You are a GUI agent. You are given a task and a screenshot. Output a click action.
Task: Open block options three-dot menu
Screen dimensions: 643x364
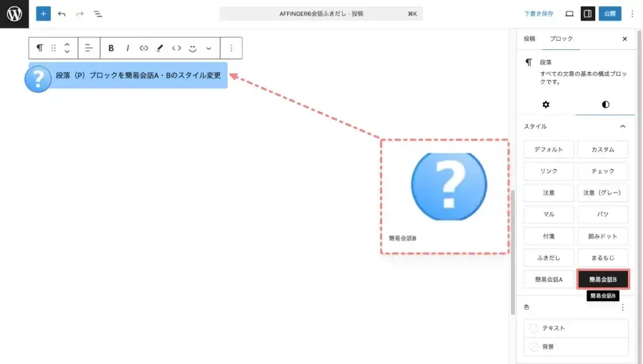(x=231, y=48)
